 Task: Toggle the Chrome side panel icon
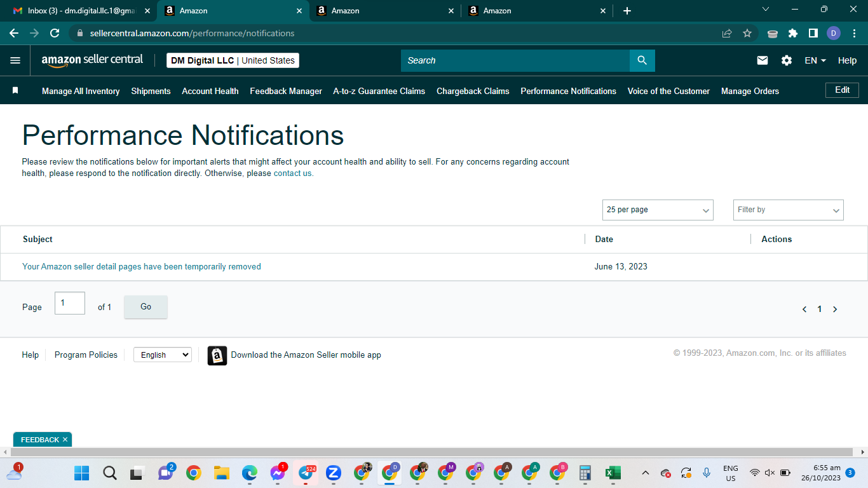[x=813, y=33]
